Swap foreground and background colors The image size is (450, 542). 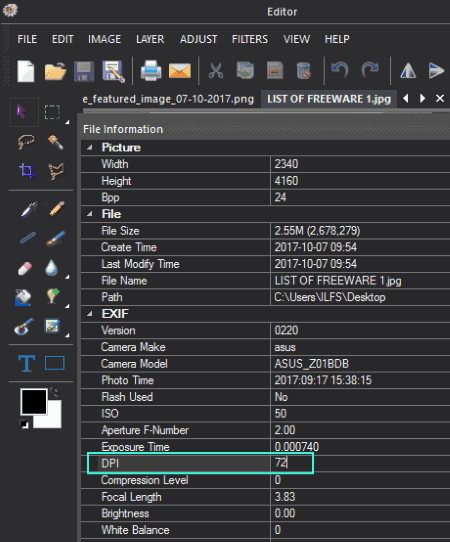pyautogui.click(x=55, y=392)
